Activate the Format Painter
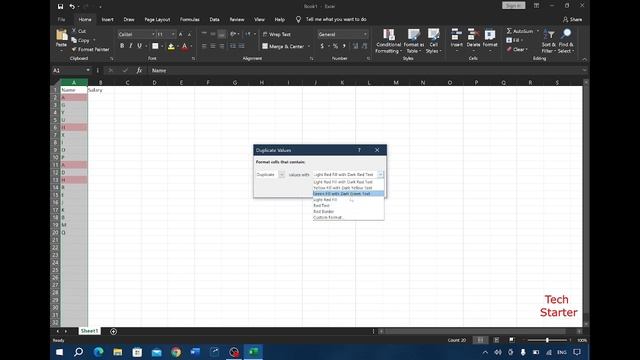Screen dimensions: 640x360 [x=90, y=49]
